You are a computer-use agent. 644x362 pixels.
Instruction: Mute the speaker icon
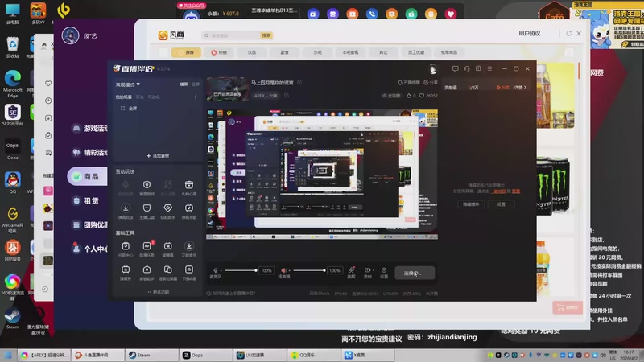pos(283,270)
